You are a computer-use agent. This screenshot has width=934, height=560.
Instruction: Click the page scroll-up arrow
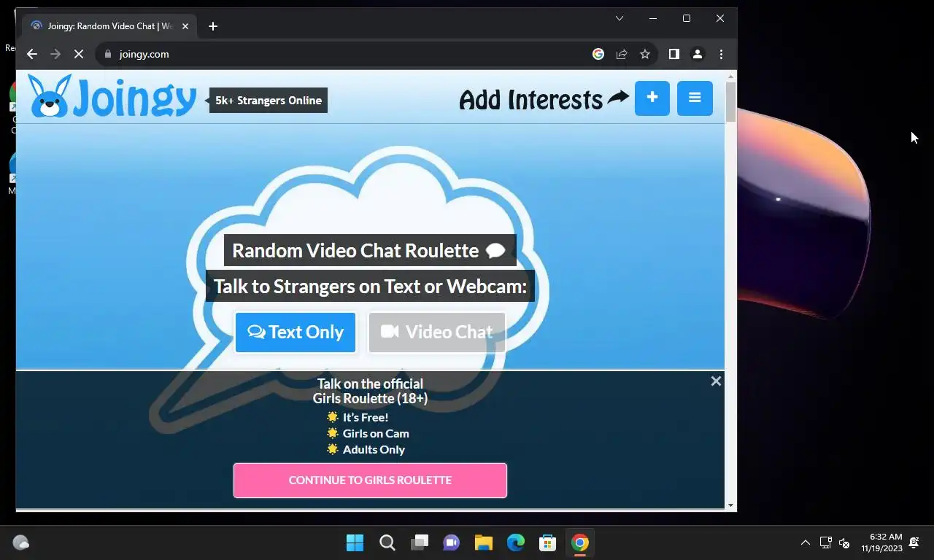(x=731, y=76)
